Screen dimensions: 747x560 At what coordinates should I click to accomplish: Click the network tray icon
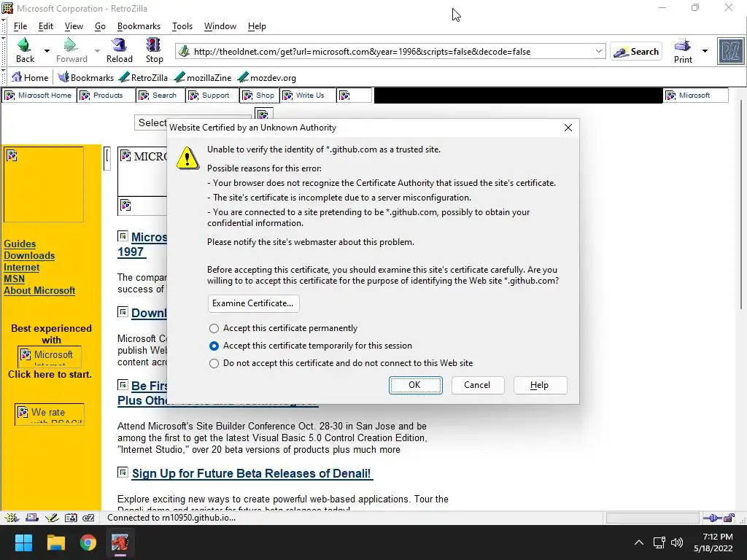659,542
